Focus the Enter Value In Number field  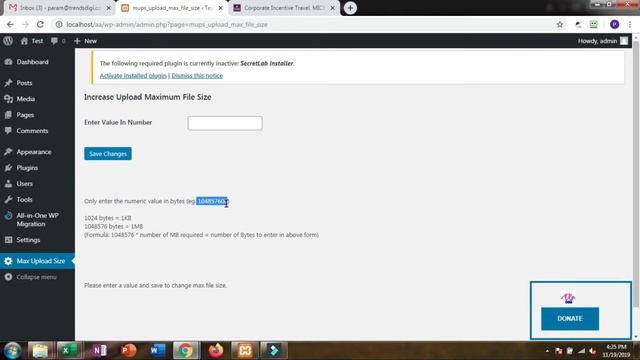coord(225,123)
